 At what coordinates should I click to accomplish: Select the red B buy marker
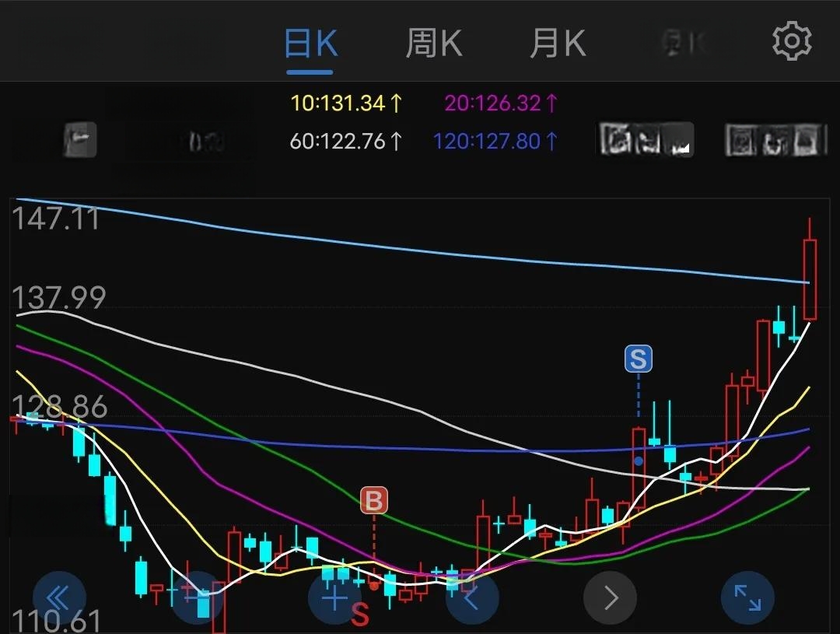[x=374, y=500]
